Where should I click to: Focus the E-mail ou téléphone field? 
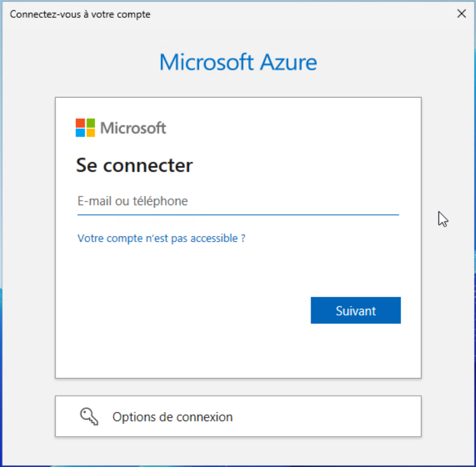click(x=238, y=201)
